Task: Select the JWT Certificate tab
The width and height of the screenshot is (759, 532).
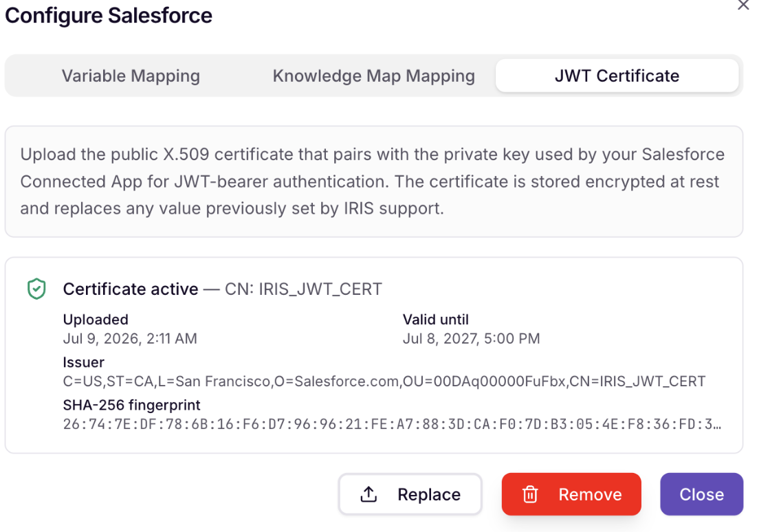Action: pos(617,76)
